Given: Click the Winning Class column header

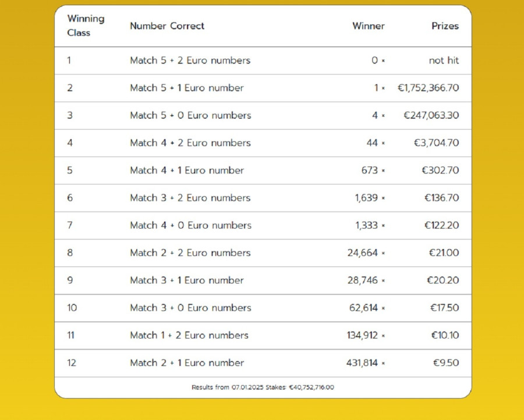Looking at the screenshot, I should pos(86,26).
